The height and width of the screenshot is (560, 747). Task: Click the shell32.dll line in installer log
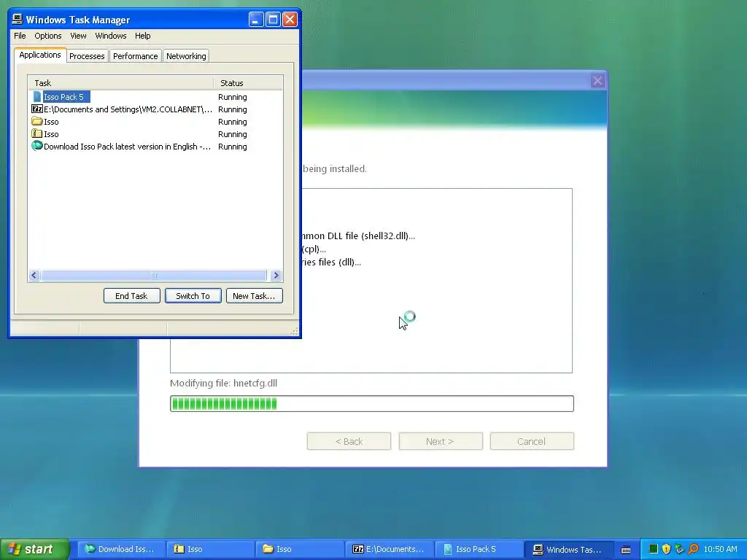coord(358,236)
